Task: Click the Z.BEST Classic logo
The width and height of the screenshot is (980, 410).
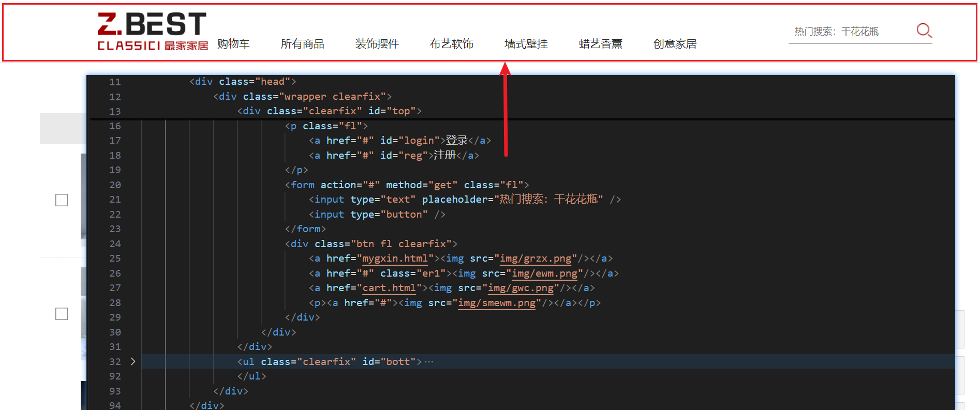Action: tap(152, 32)
